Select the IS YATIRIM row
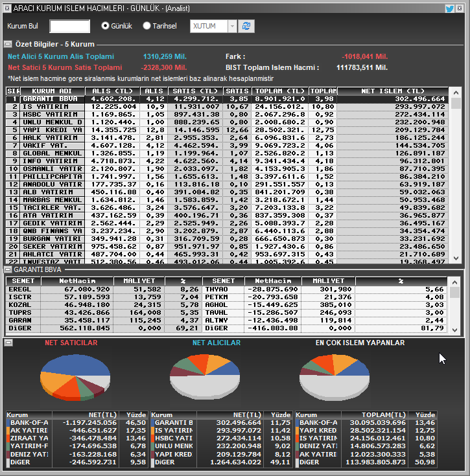 227,107
